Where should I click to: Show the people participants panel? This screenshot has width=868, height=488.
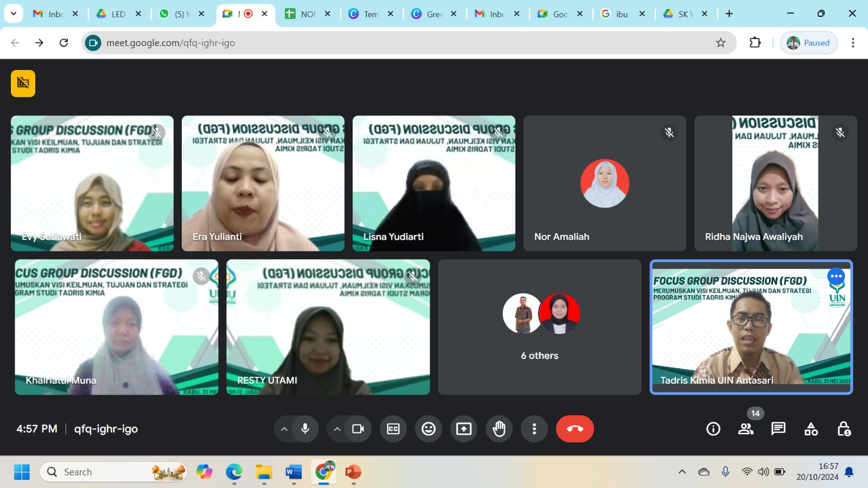(x=746, y=429)
